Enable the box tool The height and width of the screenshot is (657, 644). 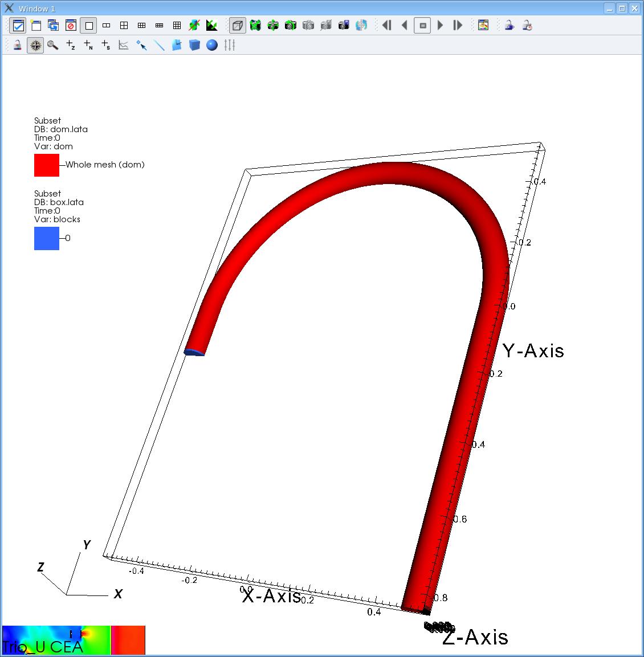click(x=194, y=45)
